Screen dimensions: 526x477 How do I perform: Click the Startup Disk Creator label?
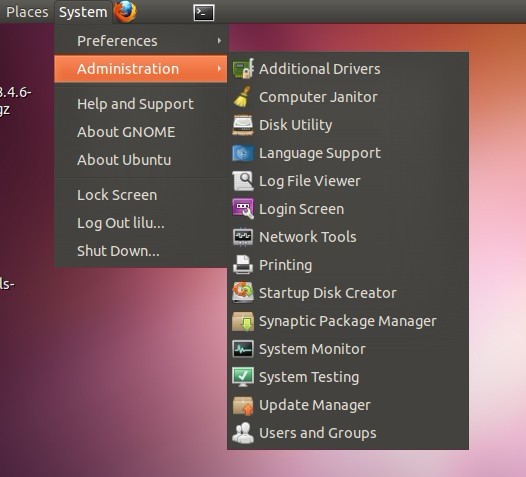[328, 293]
